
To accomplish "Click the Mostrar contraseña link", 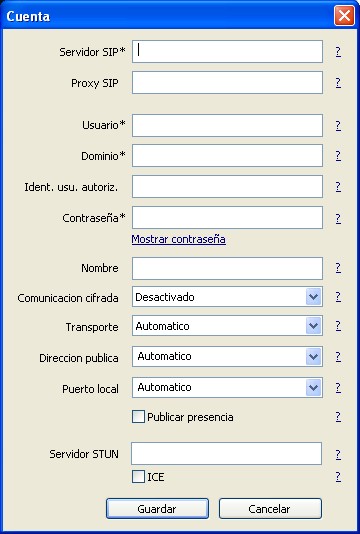I will (178, 239).
